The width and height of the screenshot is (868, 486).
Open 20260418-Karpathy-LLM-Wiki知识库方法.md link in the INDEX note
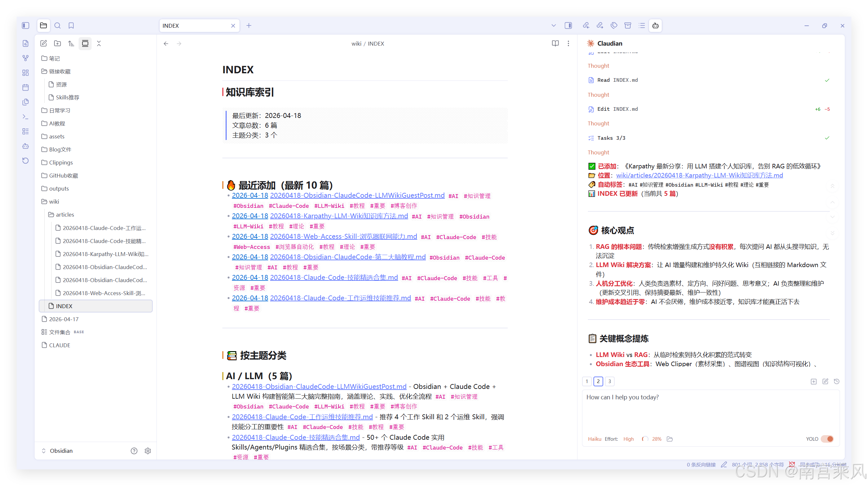click(x=339, y=216)
